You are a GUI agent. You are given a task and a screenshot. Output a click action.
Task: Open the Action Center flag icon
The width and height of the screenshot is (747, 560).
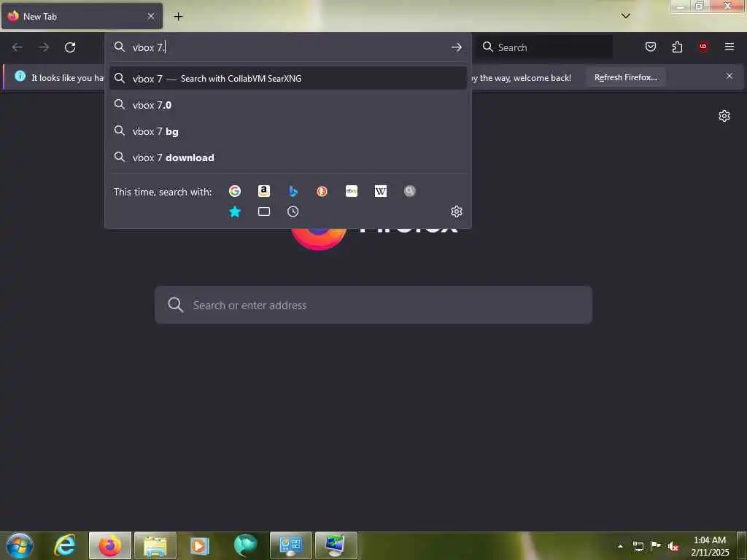[656, 546]
